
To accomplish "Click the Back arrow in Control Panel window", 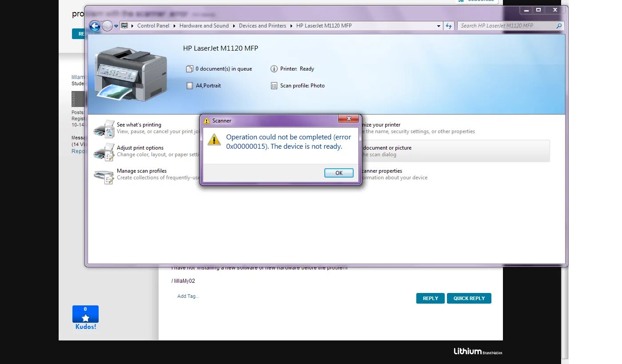I will click(x=95, y=26).
